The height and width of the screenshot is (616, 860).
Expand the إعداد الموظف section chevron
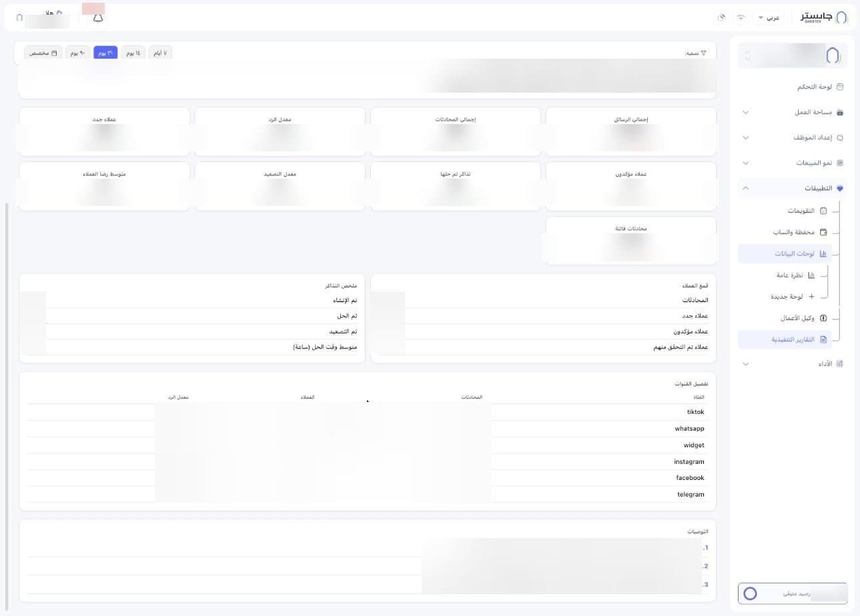(x=746, y=137)
